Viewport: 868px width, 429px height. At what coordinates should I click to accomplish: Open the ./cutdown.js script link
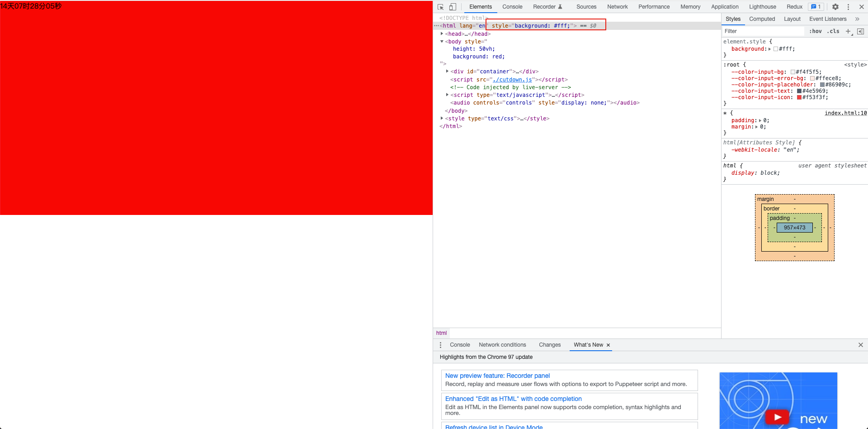point(512,80)
